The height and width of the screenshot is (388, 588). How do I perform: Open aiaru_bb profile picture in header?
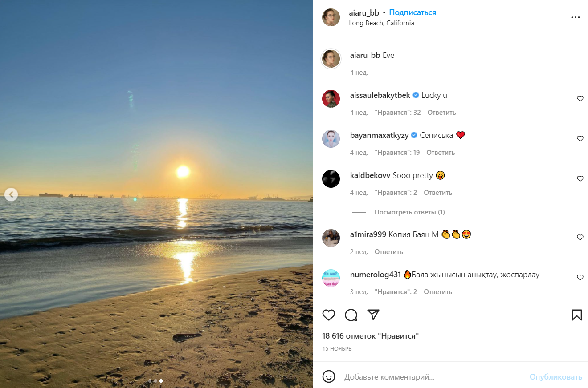pos(331,17)
